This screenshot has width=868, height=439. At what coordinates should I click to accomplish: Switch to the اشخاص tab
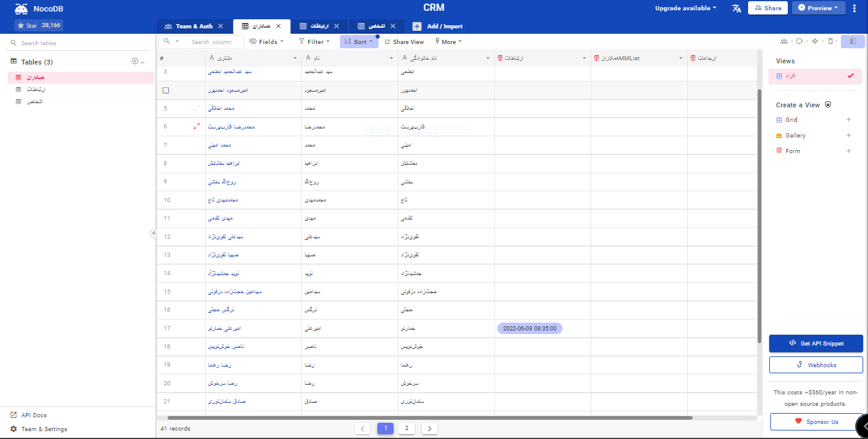tap(377, 27)
